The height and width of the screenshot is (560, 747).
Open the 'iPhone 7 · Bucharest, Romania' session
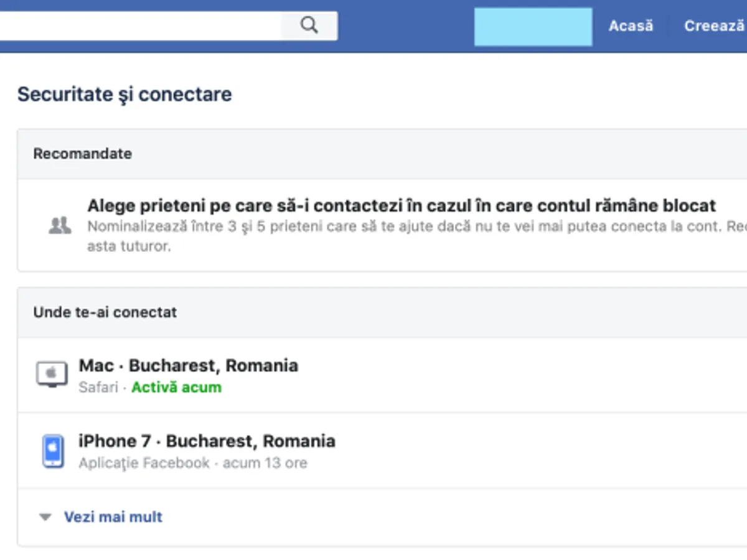[x=207, y=441]
